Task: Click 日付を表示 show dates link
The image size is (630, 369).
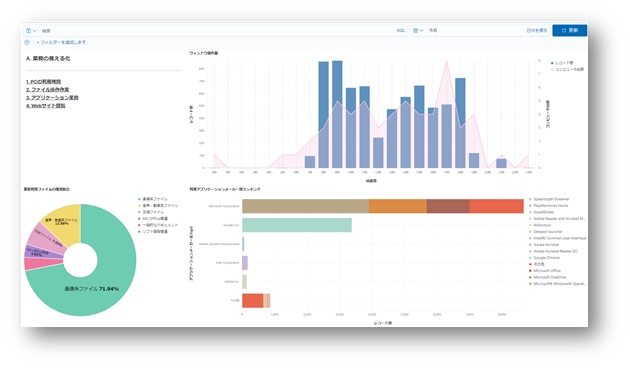Action: tap(537, 30)
